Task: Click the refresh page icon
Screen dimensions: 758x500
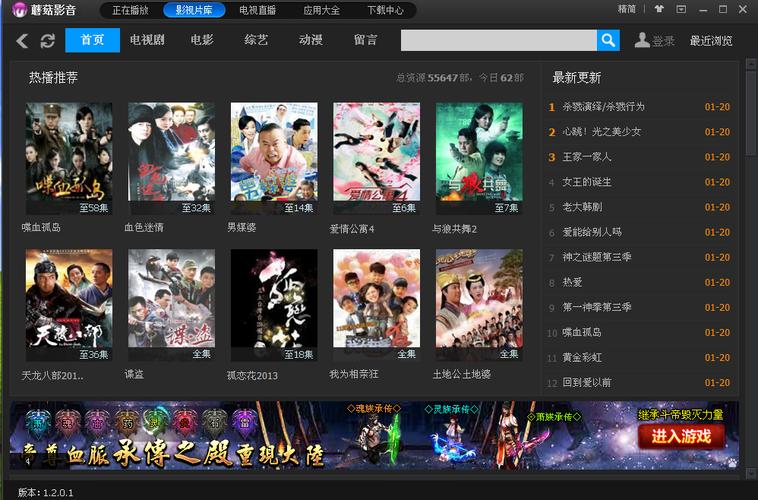Action: [47, 41]
